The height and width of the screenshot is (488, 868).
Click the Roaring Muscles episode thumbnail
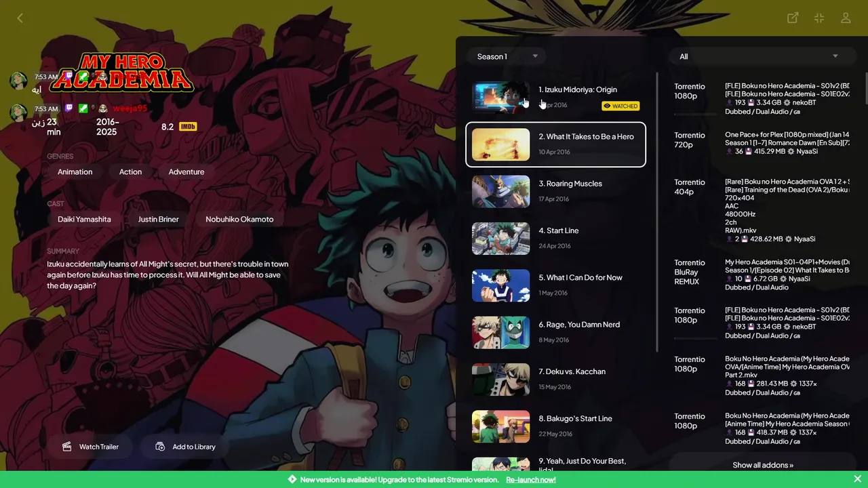click(500, 191)
